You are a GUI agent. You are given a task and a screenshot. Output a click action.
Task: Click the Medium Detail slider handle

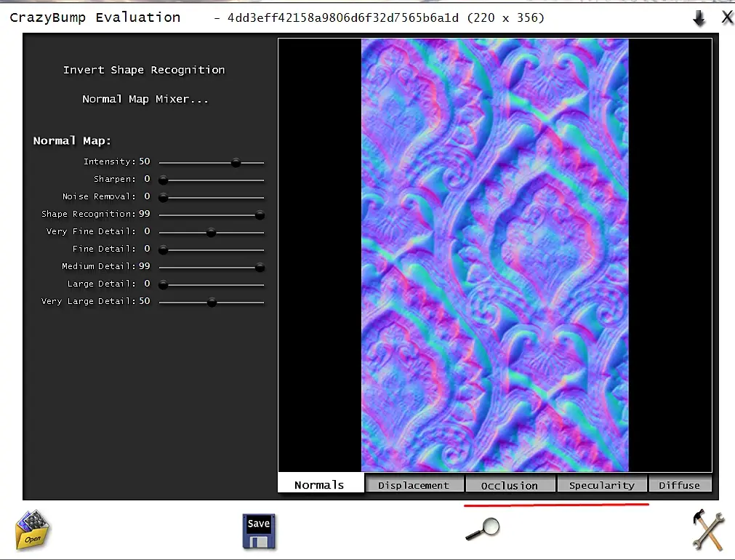coord(260,268)
